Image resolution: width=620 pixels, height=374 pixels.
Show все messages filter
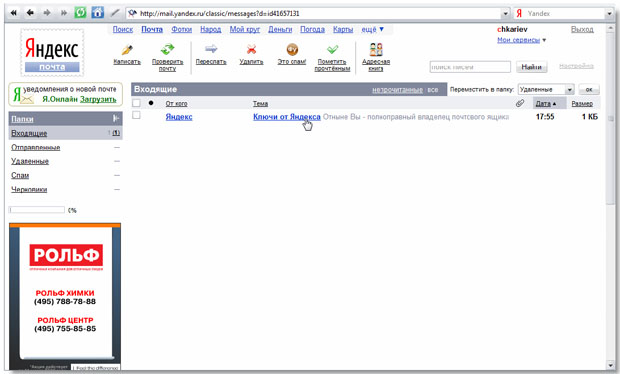pyautogui.click(x=433, y=90)
